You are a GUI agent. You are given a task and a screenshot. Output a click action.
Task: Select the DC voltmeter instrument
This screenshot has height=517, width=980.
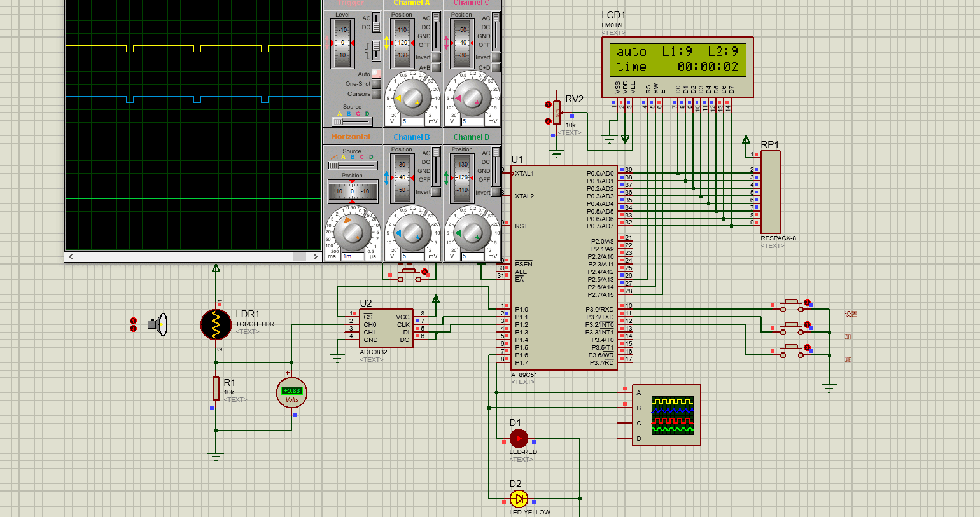pos(291,393)
